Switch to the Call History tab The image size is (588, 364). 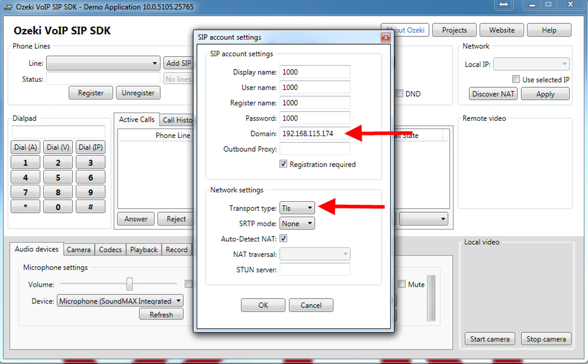coord(176,120)
